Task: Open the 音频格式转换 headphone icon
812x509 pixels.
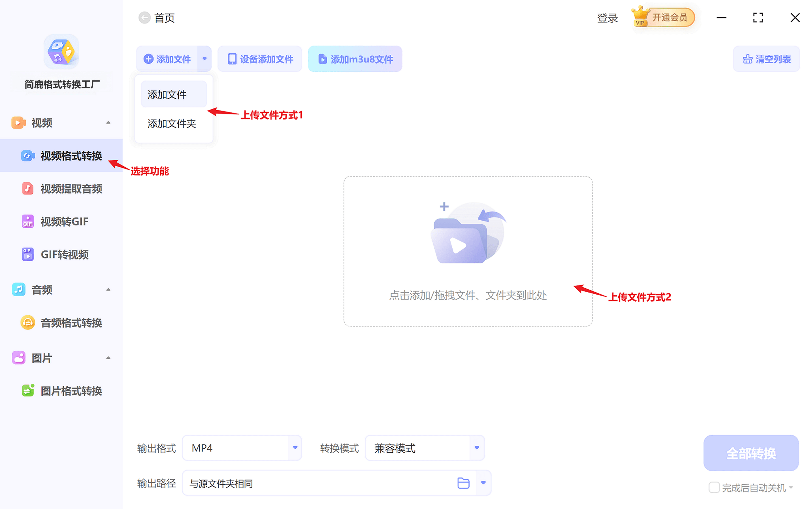Action: [27, 323]
